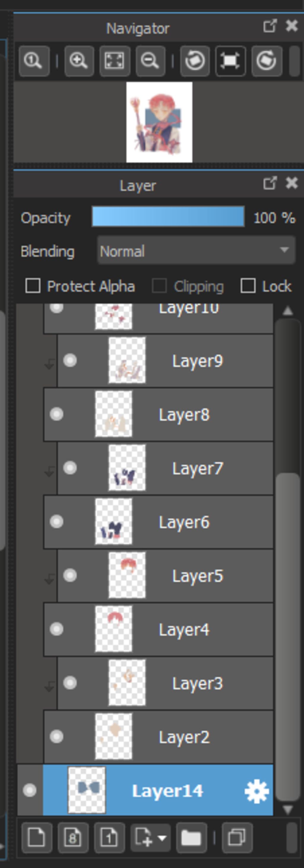Rotate the canvas left in Navigator
Image resolution: width=304 pixels, height=868 pixels.
195,61
